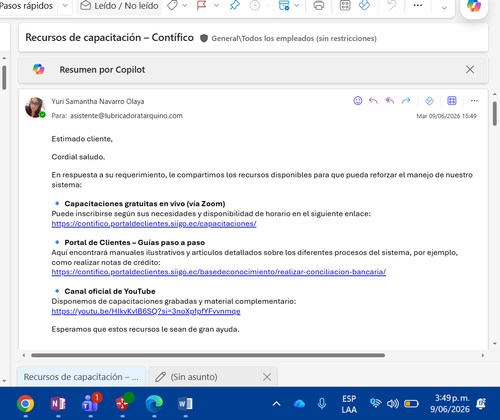
Task: Open the youtu.be video link
Action: [x=146, y=311]
